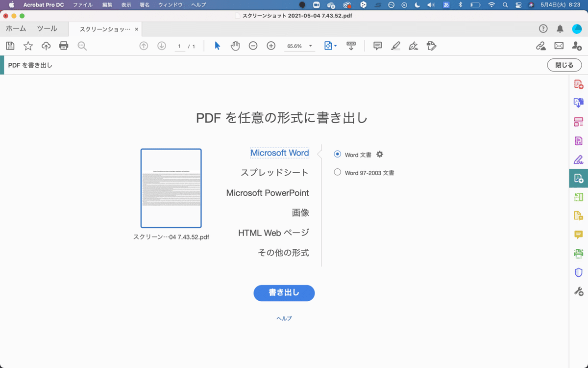Send file by email icon
588x368 pixels.
(x=559, y=46)
